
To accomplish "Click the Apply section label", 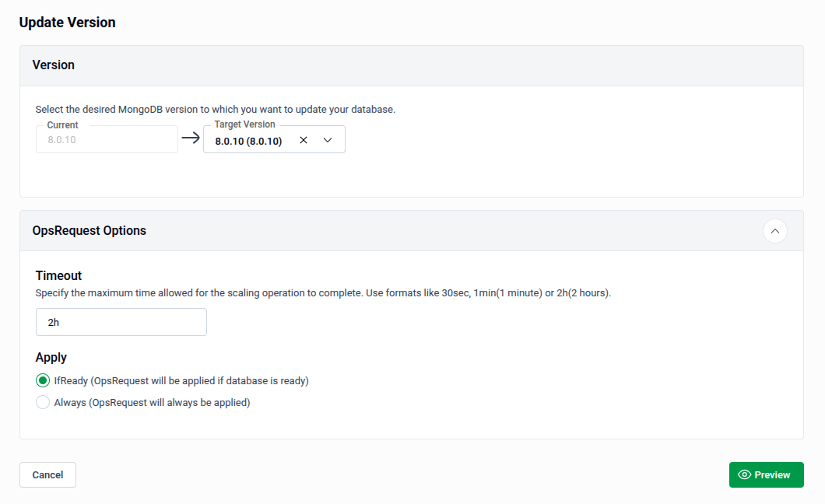I will pos(51,357).
